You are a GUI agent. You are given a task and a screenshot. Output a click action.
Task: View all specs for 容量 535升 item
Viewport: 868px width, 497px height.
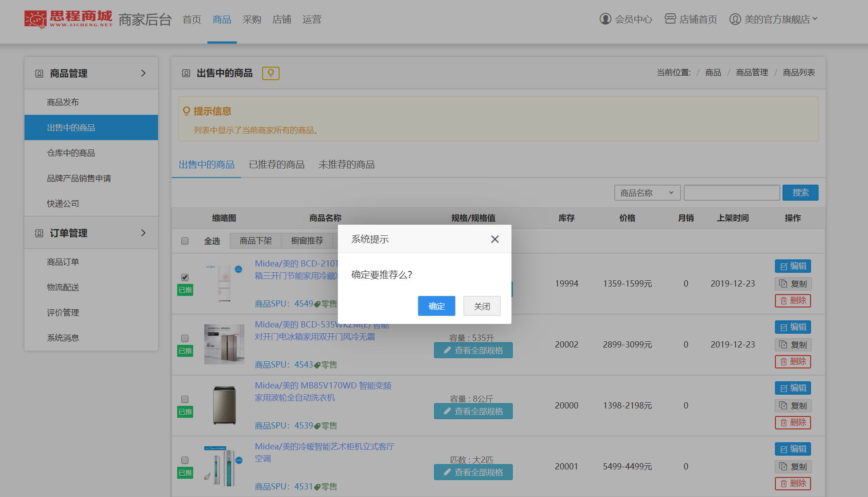click(473, 350)
